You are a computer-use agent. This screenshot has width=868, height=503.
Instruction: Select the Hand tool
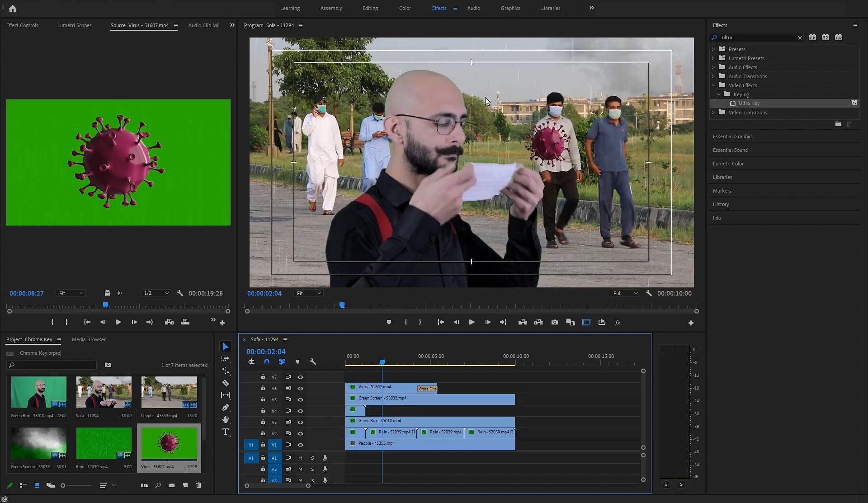pyautogui.click(x=226, y=419)
